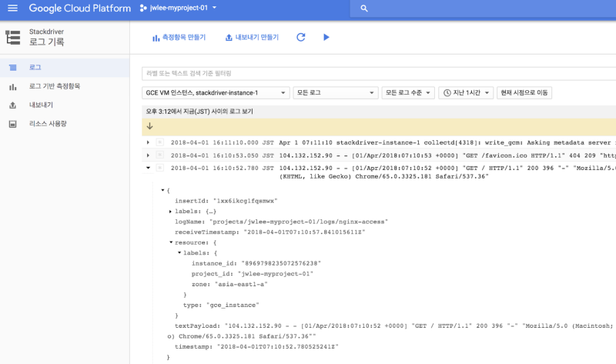Click the Stackdriver logo icon
The width and height of the screenshot is (616, 364).
pos(13,37)
